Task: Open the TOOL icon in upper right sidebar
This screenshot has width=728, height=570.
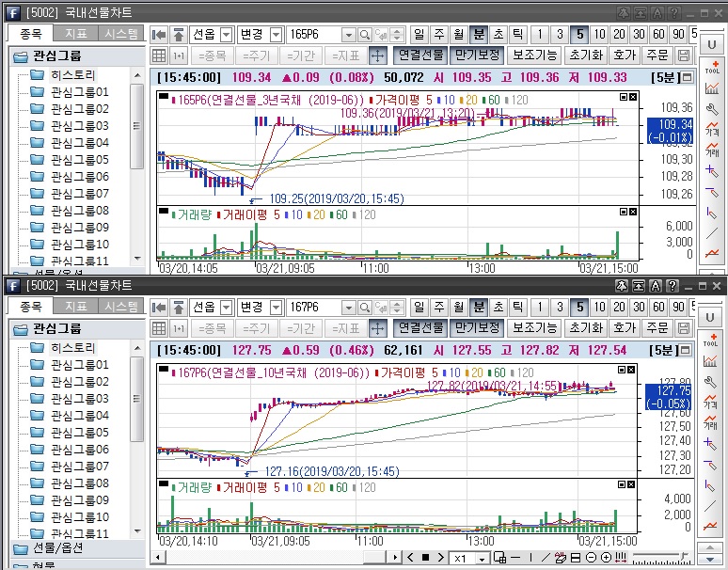Action: click(x=712, y=67)
